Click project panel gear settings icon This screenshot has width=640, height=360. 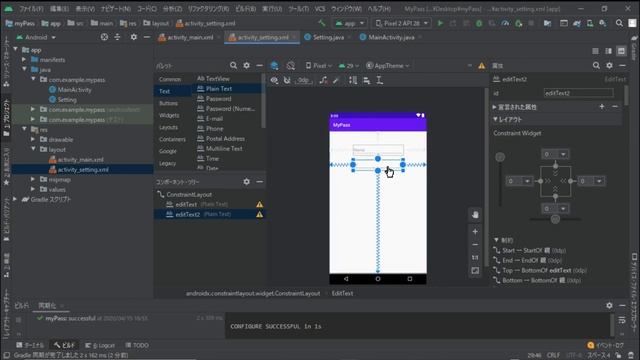[133, 37]
